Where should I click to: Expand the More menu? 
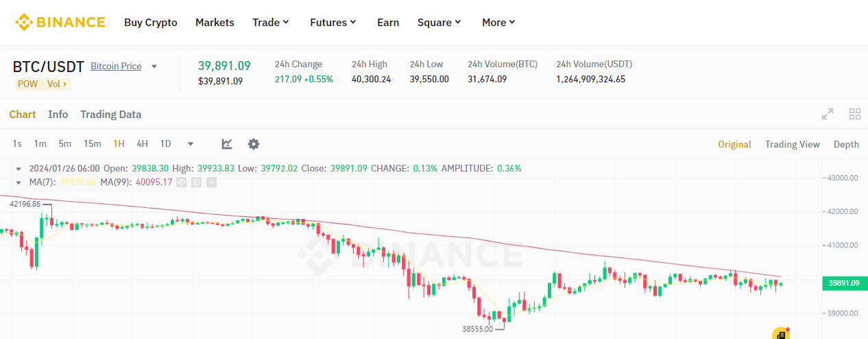pos(498,22)
